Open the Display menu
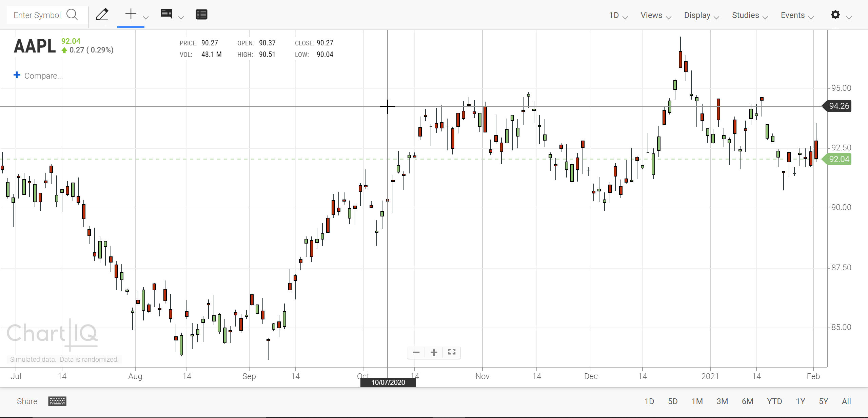 click(x=701, y=15)
